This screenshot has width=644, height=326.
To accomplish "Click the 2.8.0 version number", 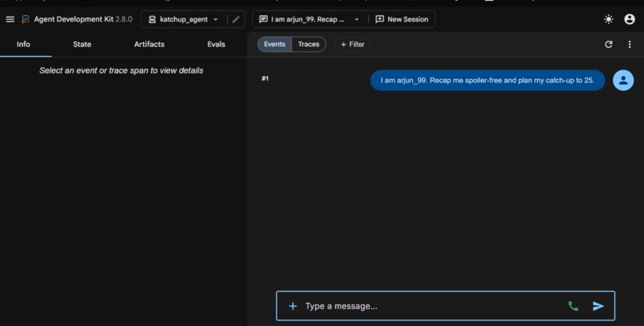I will (x=124, y=19).
